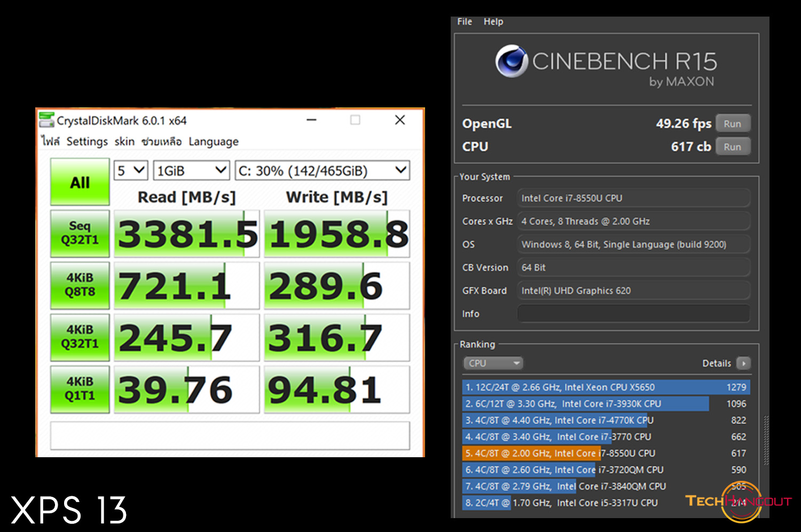Select ranking row Core i7-4770K CPU
Screen dimensions: 801x532
(606, 420)
